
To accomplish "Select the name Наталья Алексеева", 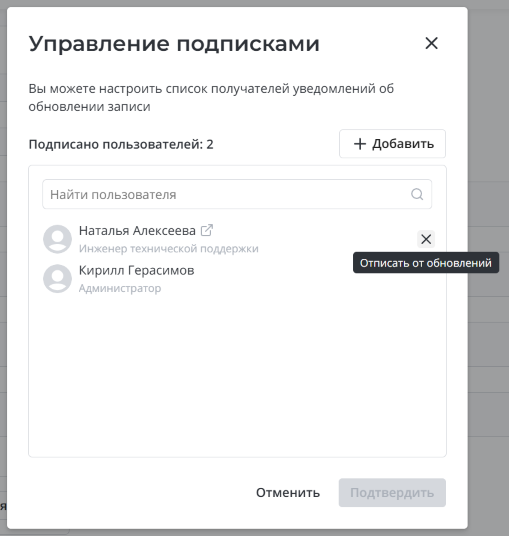I will 137,231.
